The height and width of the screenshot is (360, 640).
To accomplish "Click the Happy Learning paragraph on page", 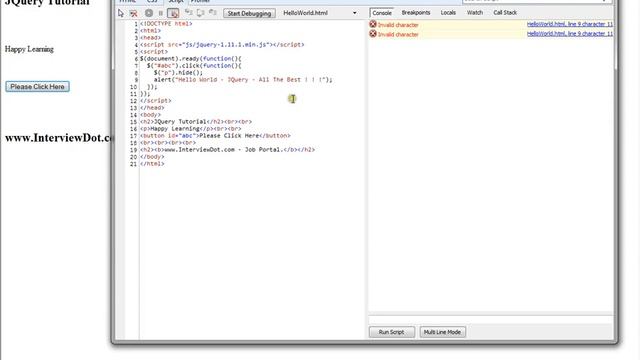I will click(29, 49).
